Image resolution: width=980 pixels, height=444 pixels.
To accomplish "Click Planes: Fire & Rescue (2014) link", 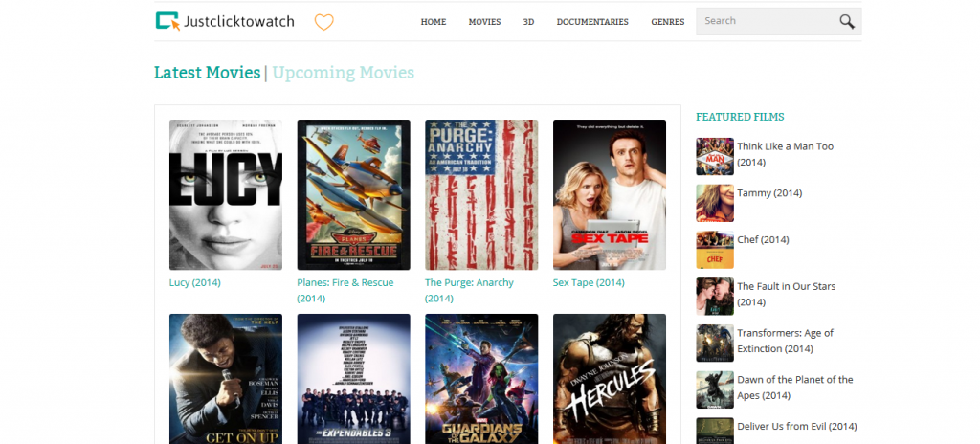I will 345,290.
